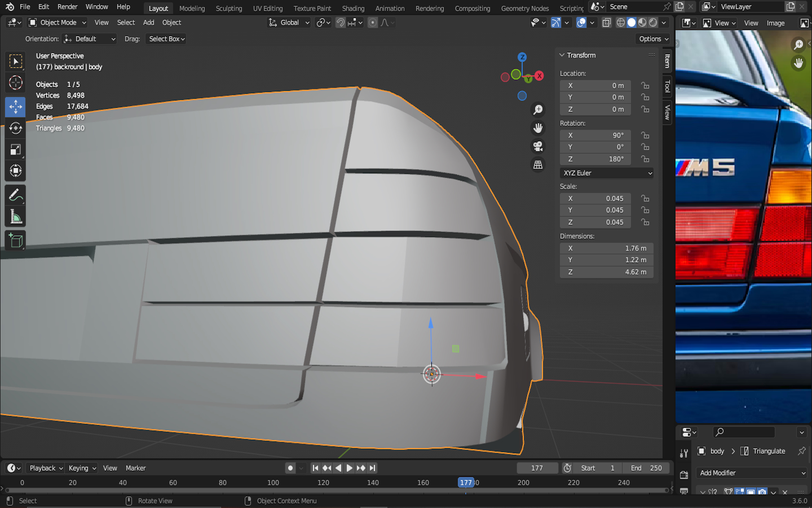Toggle proportional editing
The height and width of the screenshot is (508, 812).
click(x=372, y=23)
